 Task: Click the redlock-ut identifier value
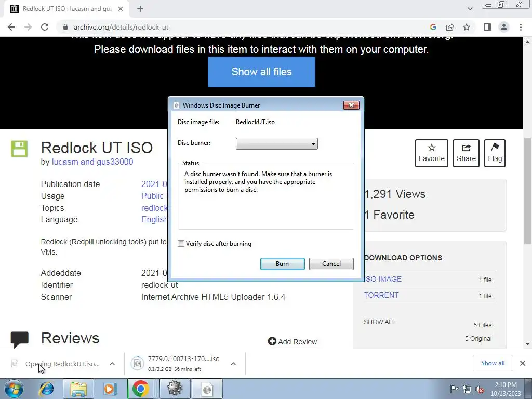pyautogui.click(x=159, y=285)
